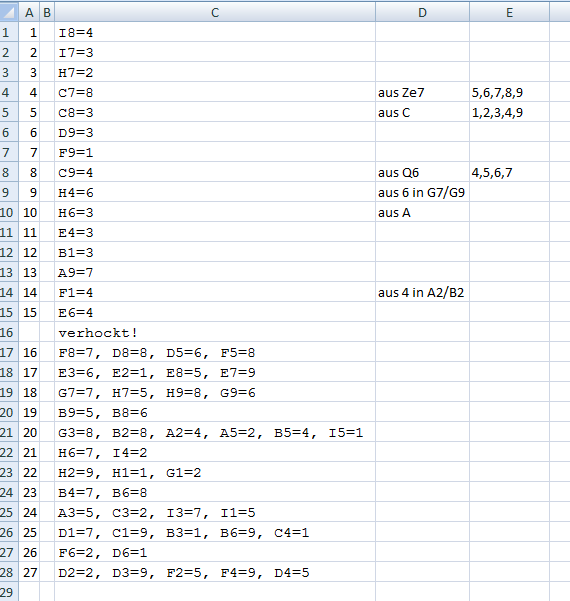Select cell starting with 'D2=2, D3=9'
This screenshot has height=601, width=570.
point(215,572)
